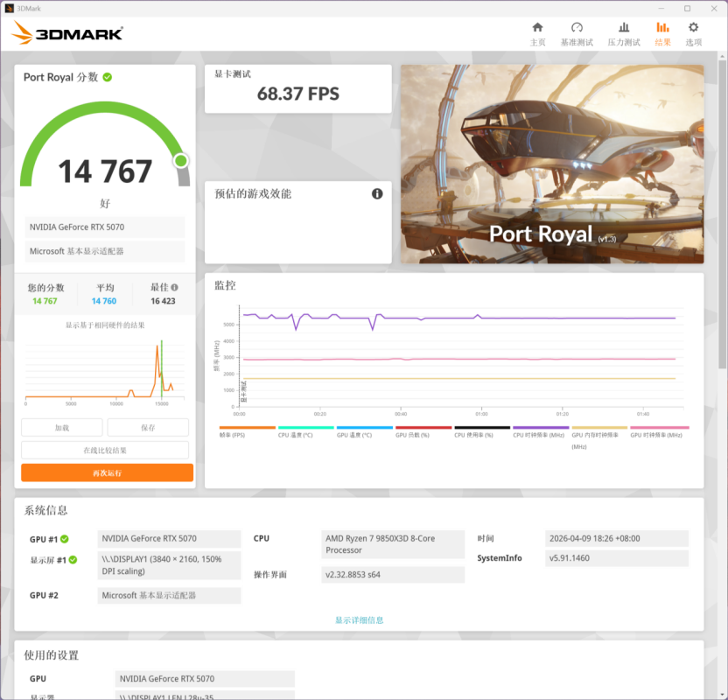Toggle CPU 时钟频率 purple legend swatch
This screenshot has height=700, width=728.
[x=539, y=428]
